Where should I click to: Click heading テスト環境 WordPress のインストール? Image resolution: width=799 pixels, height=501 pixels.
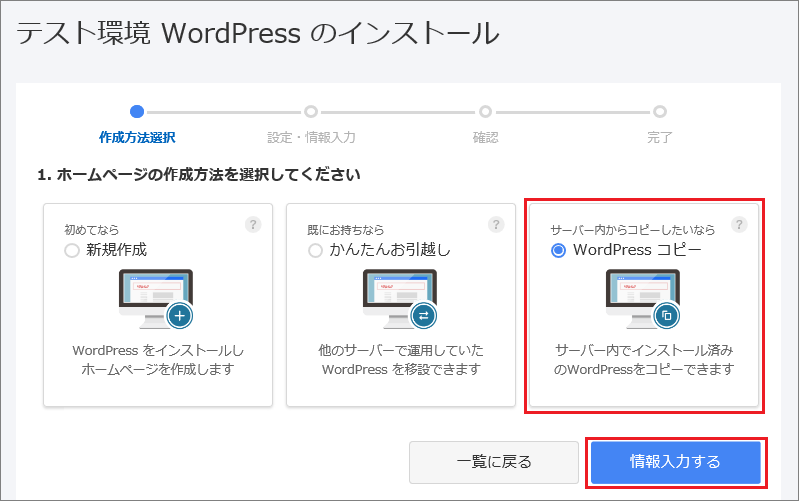pyautogui.click(x=258, y=34)
